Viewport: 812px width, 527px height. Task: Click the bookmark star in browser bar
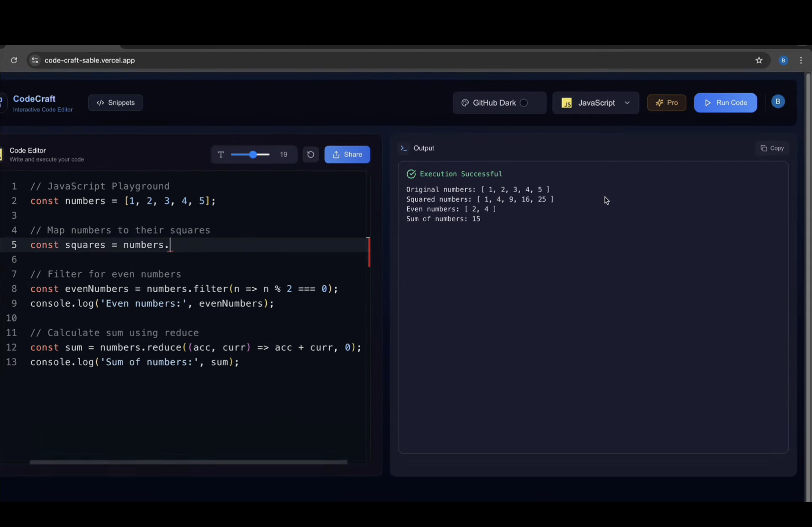pyautogui.click(x=759, y=60)
